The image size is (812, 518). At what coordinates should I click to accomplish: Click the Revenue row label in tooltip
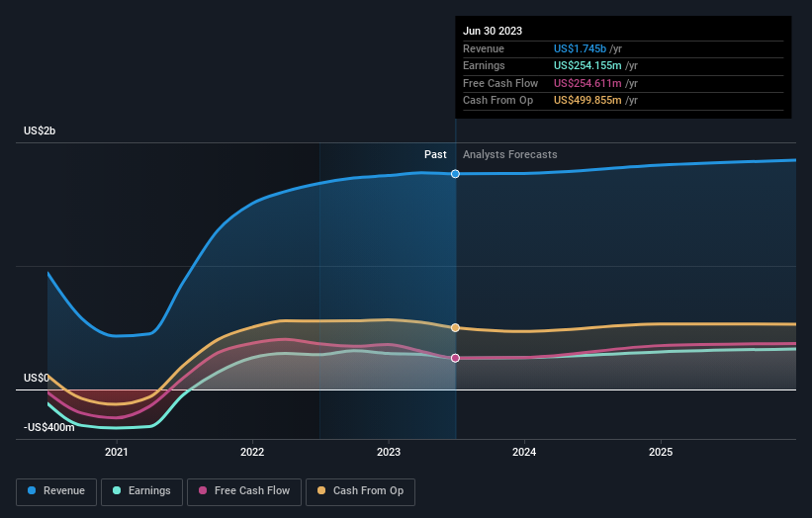pos(484,48)
